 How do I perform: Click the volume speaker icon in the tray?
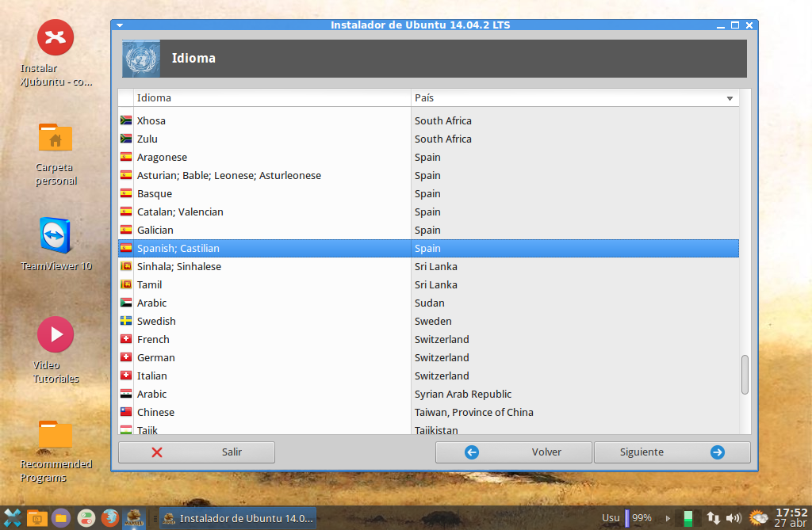point(733,517)
